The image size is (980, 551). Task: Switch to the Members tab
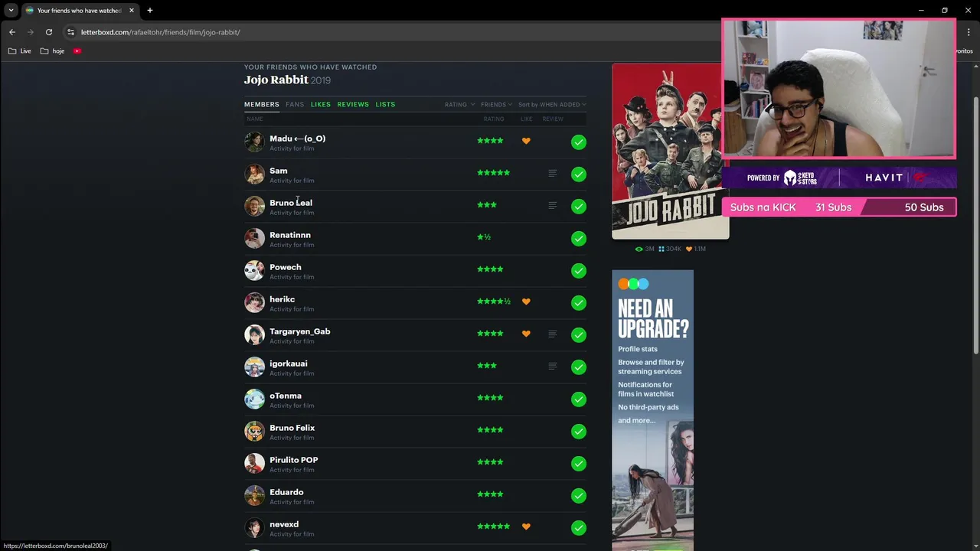tap(262, 104)
